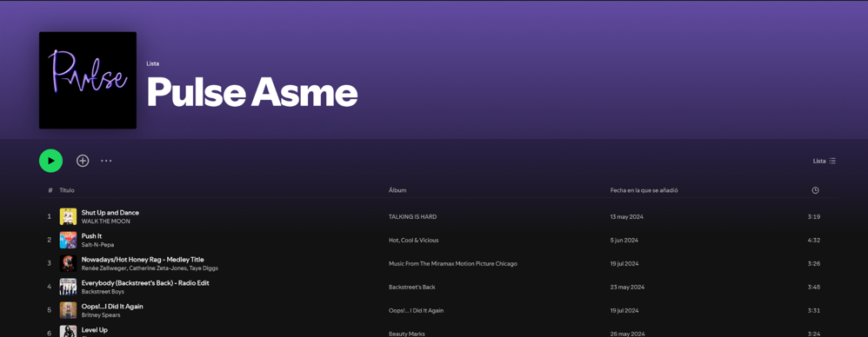
Task: Click the 23 may 2024 date cell
Action: (x=627, y=287)
